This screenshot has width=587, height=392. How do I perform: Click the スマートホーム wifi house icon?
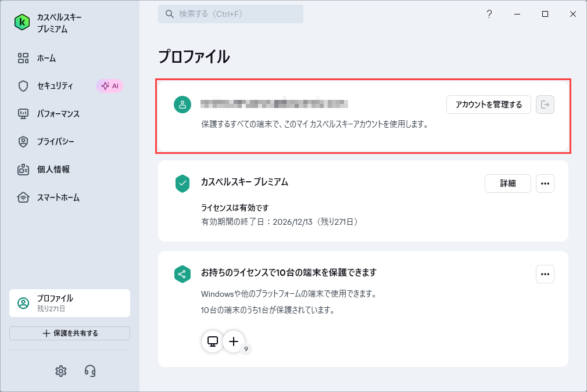[23, 197]
